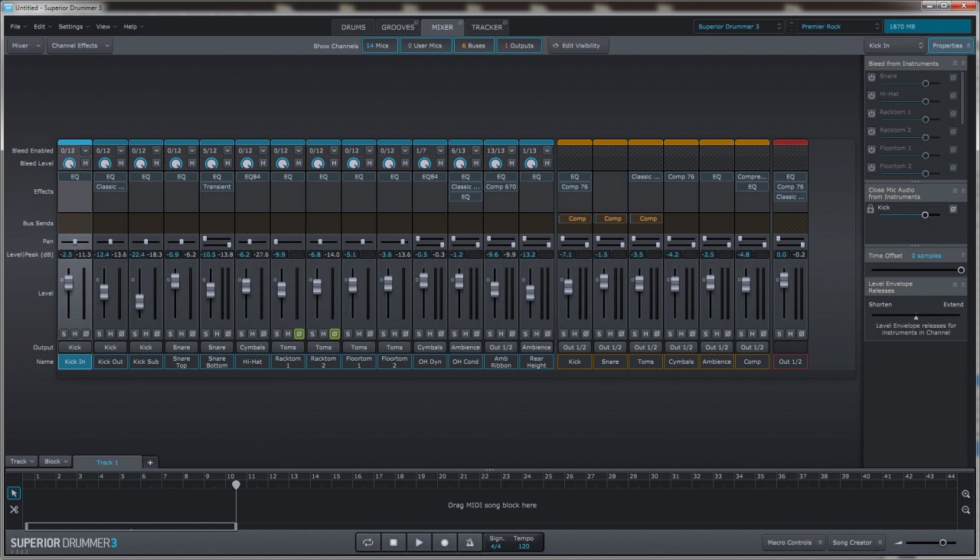Select the scissors cut tool

click(x=14, y=509)
